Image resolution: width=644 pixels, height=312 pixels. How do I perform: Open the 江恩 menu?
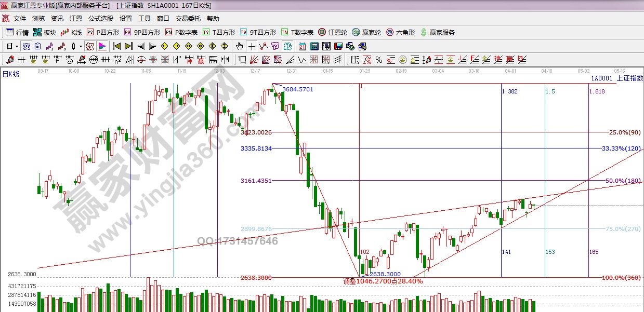pyautogui.click(x=75, y=18)
